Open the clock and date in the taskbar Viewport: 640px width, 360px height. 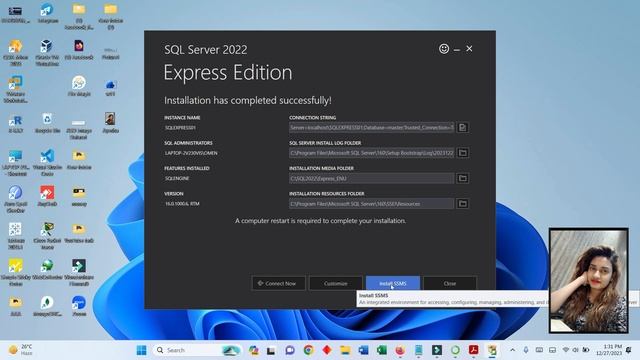[609, 350]
